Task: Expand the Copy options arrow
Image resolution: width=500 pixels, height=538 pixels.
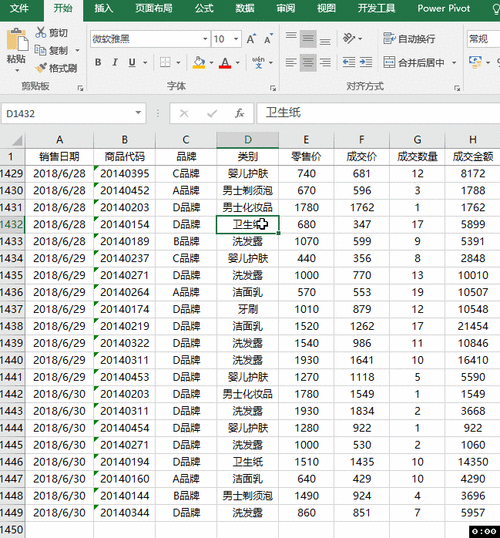Action: tap(77, 50)
